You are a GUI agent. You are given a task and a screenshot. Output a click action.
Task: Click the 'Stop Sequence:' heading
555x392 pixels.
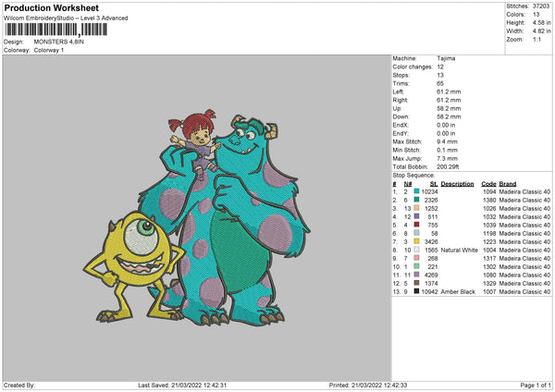pyautogui.click(x=413, y=175)
